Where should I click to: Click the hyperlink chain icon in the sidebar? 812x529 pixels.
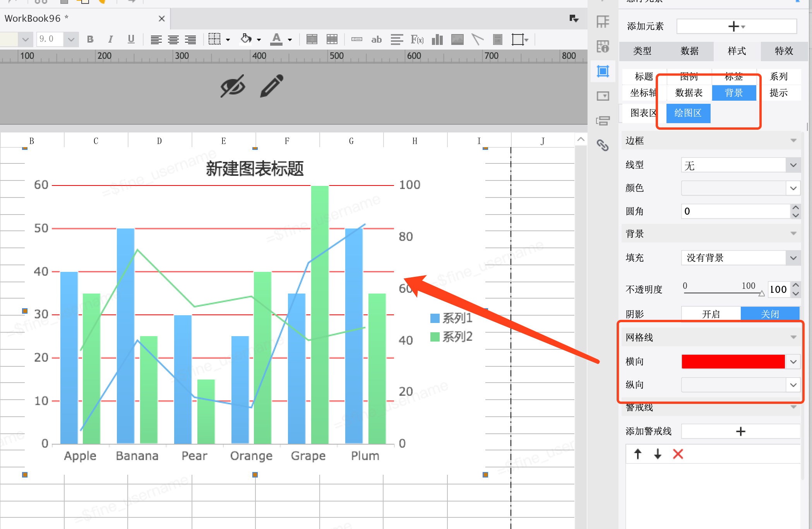(603, 145)
